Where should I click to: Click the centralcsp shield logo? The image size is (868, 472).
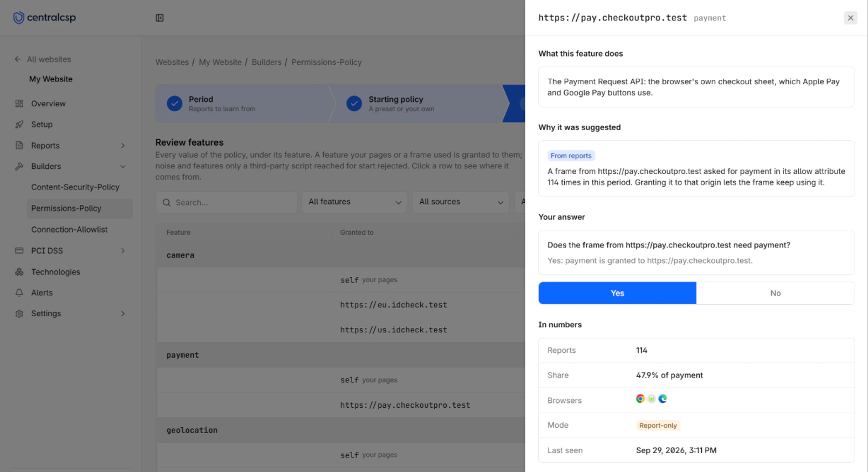19,18
